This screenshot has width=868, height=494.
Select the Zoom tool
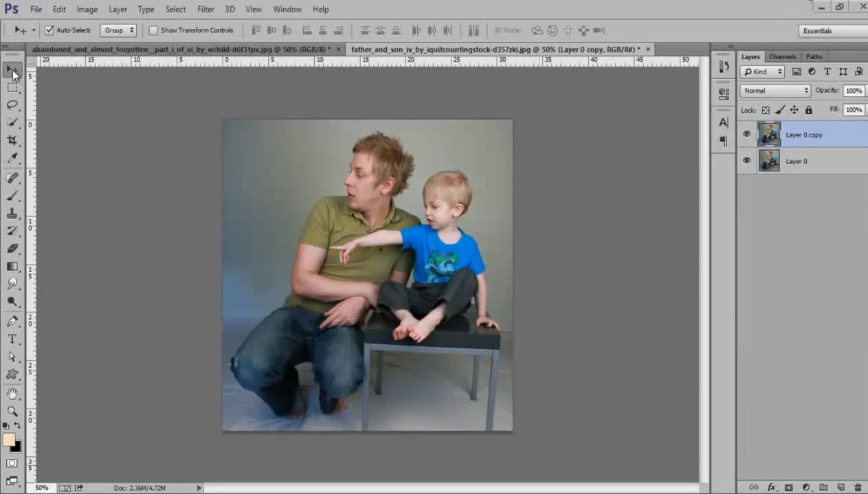(12, 412)
